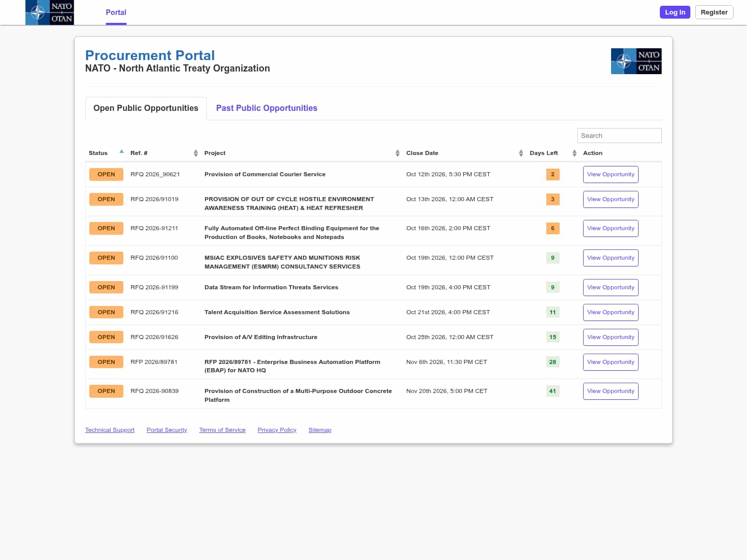Click close date Oct 25th 2026, 12:00 AM CEST
This screenshot has height=560, width=747.
tap(450, 337)
